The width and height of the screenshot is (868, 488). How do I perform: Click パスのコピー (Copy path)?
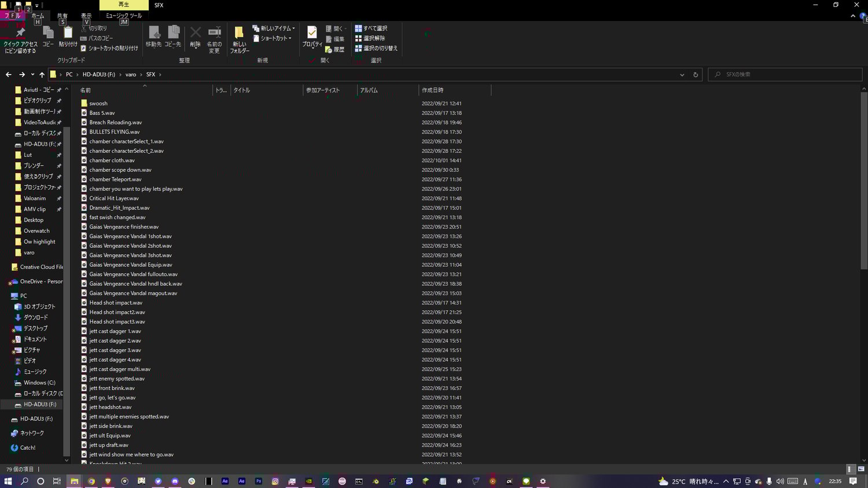pyautogui.click(x=97, y=38)
